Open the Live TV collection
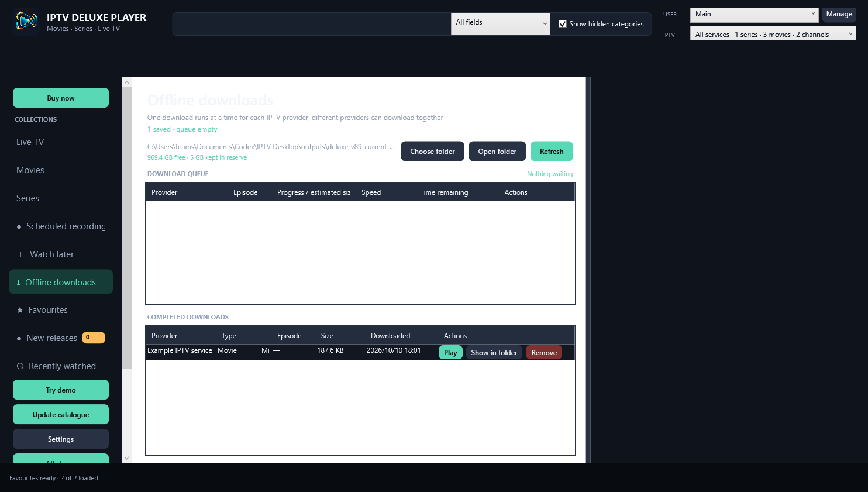 click(x=61, y=142)
